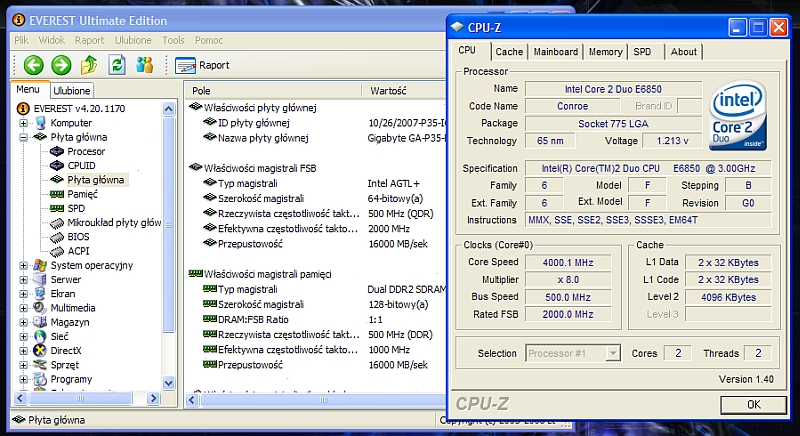Screen dimensions: 800x436
Task: Open SPD item in the tree
Action: [x=76, y=208]
